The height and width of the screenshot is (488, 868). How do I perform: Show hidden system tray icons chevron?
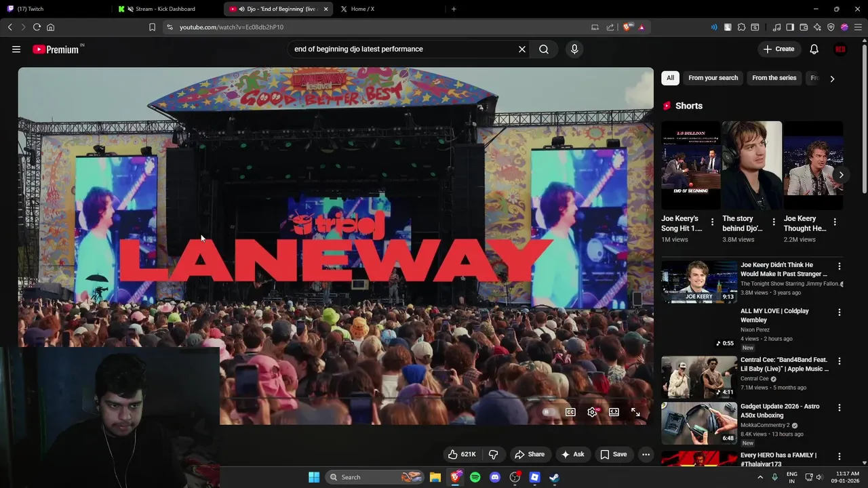tap(761, 477)
